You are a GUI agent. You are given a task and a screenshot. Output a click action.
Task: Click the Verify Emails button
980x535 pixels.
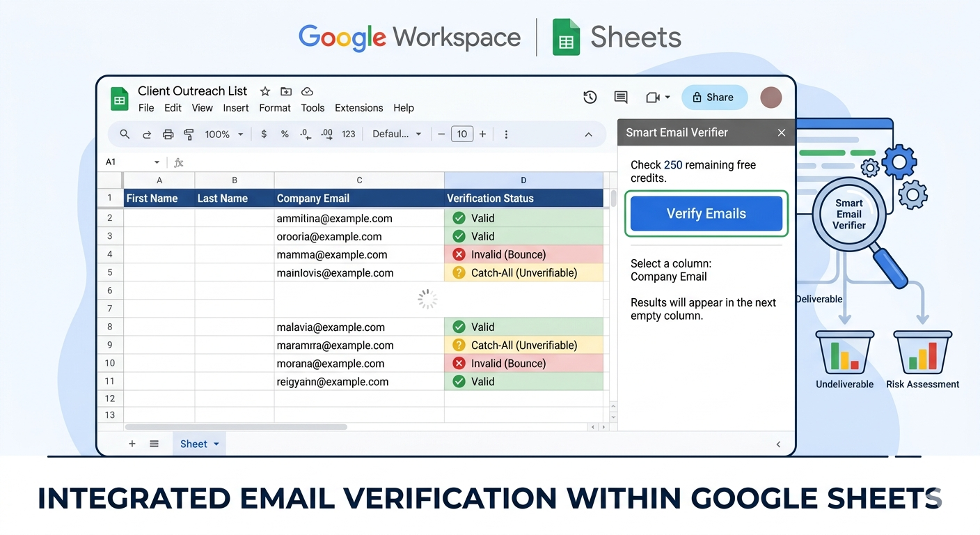(706, 214)
